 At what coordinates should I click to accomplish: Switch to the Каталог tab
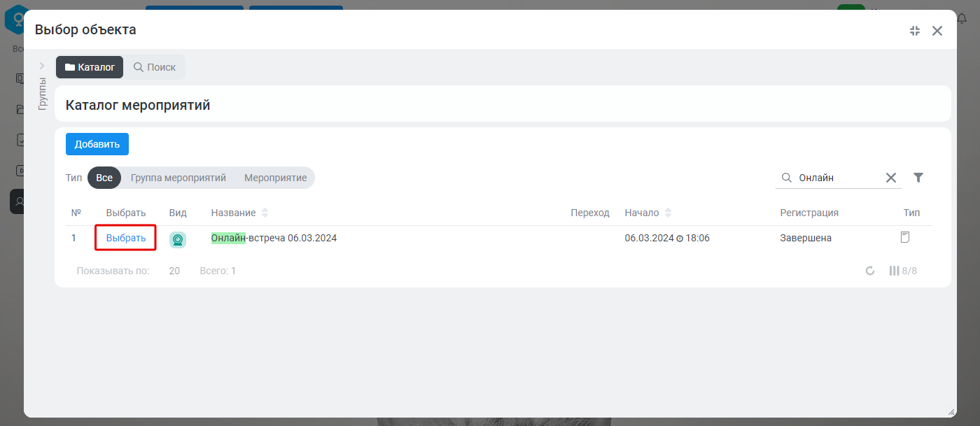pyautogui.click(x=90, y=67)
